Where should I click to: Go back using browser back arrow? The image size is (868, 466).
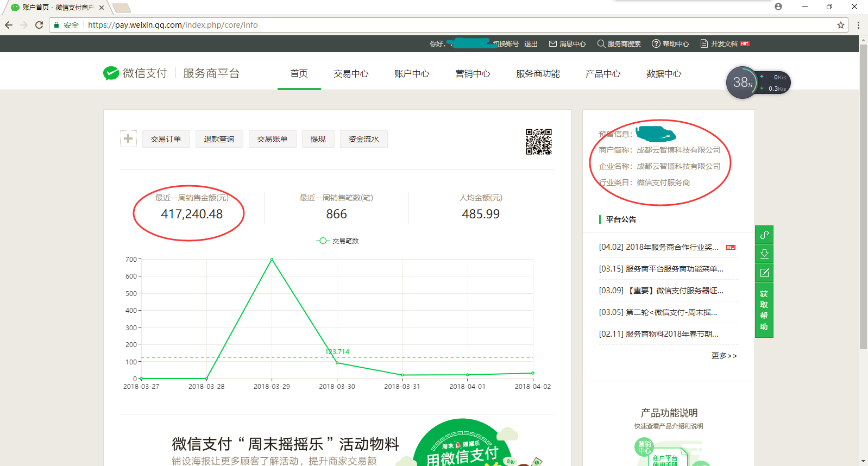(9, 25)
